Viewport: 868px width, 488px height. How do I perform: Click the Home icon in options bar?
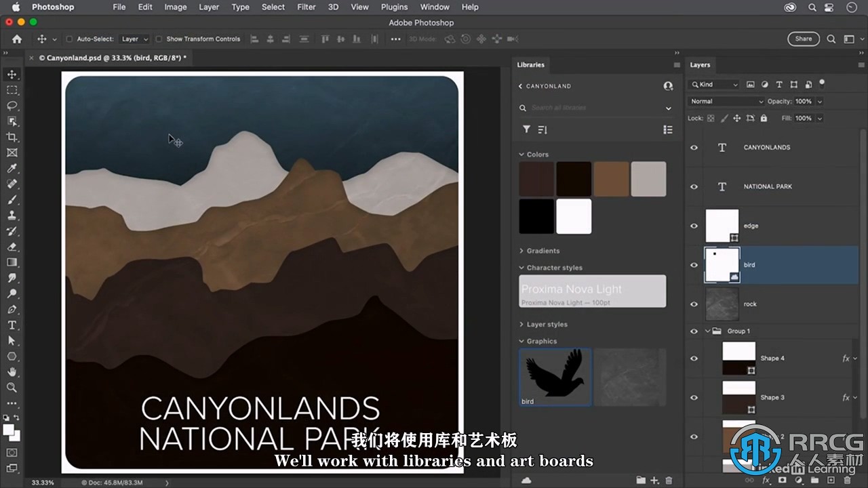pyautogui.click(x=17, y=39)
